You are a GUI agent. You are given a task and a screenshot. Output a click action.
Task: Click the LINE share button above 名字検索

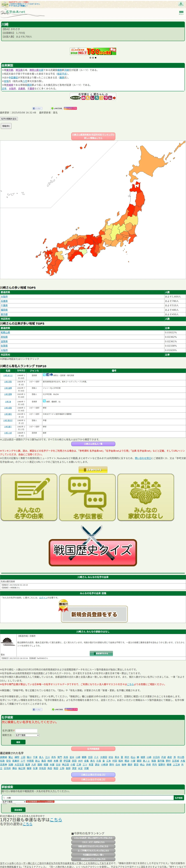click(x=57, y=710)
